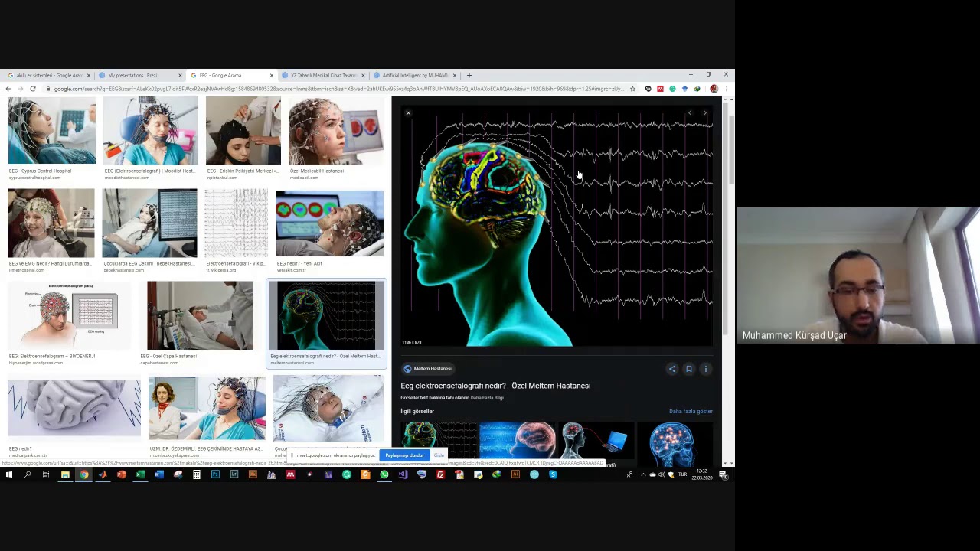980x551 pixels.
Task: Open the Chrome profile avatar
Action: (x=714, y=89)
